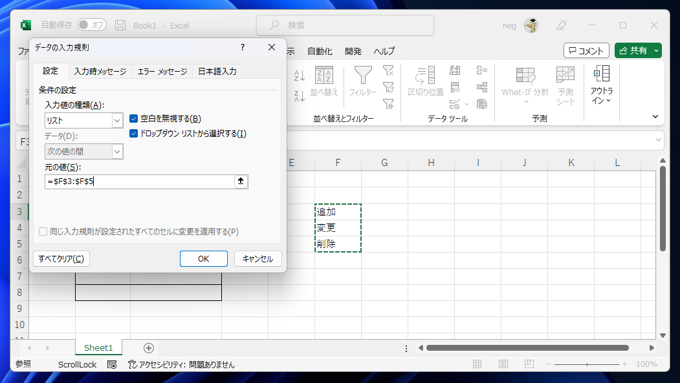Switch to Normal view icon in status bar
The width and height of the screenshot is (680, 383).
(x=477, y=364)
